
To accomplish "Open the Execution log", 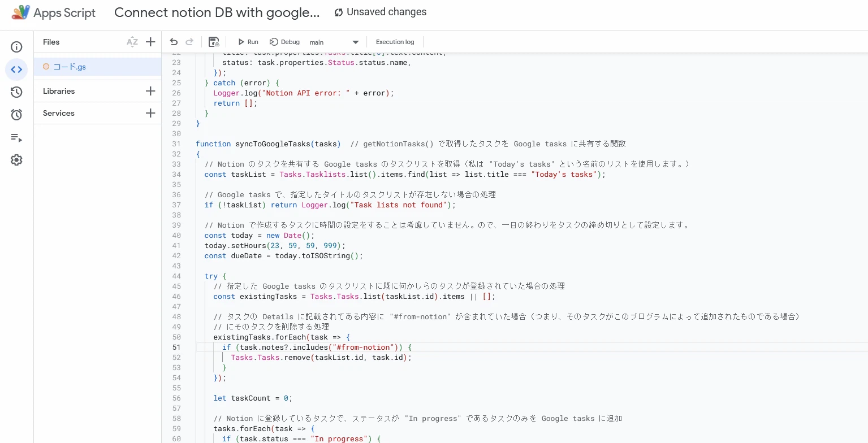I will click(395, 42).
